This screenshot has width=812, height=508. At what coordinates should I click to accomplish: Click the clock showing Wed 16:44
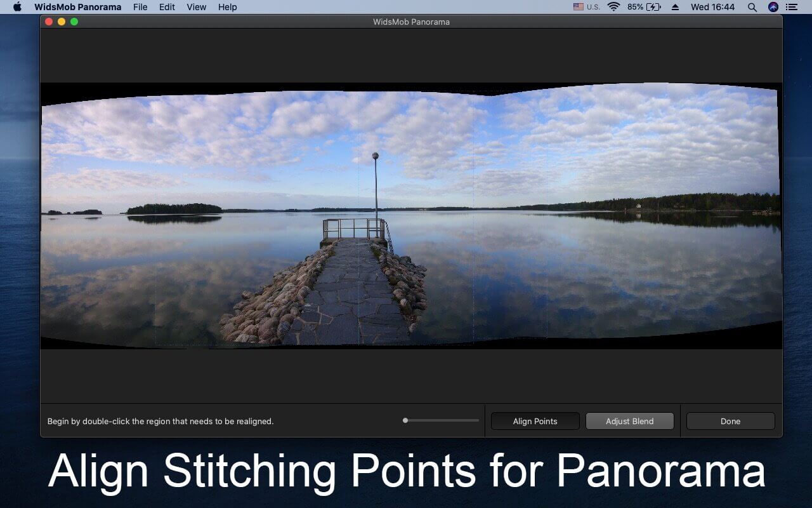click(712, 7)
